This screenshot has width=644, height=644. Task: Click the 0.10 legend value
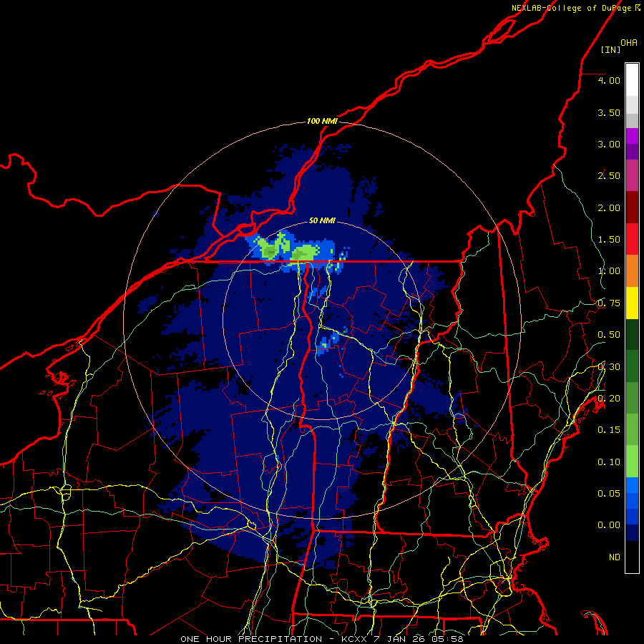tap(609, 462)
